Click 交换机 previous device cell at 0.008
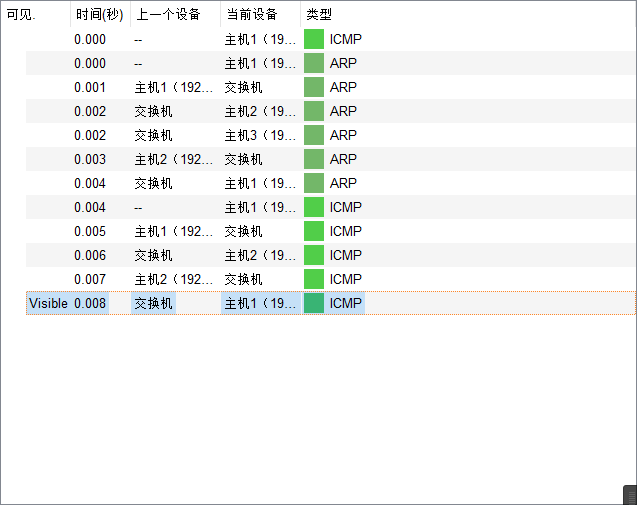The image size is (637, 505). [x=153, y=303]
